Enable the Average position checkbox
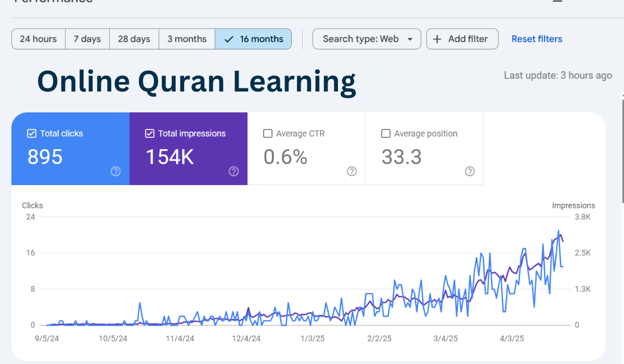The height and width of the screenshot is (364, 624). click(386, 133)
